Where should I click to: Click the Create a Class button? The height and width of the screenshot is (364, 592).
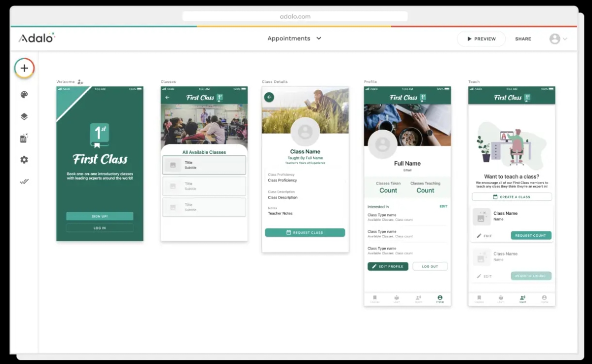[x=512, y=197]
